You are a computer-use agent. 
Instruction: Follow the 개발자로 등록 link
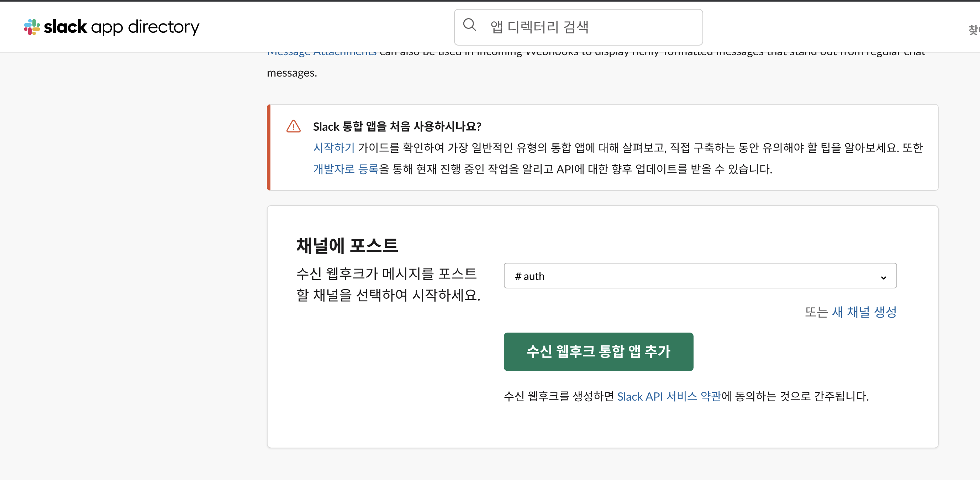[346, 169]
